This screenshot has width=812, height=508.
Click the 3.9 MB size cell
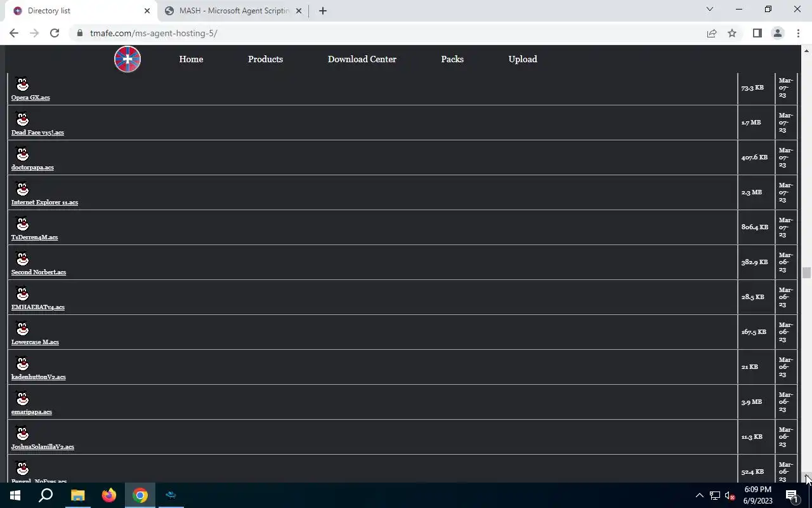click(756, 402)
